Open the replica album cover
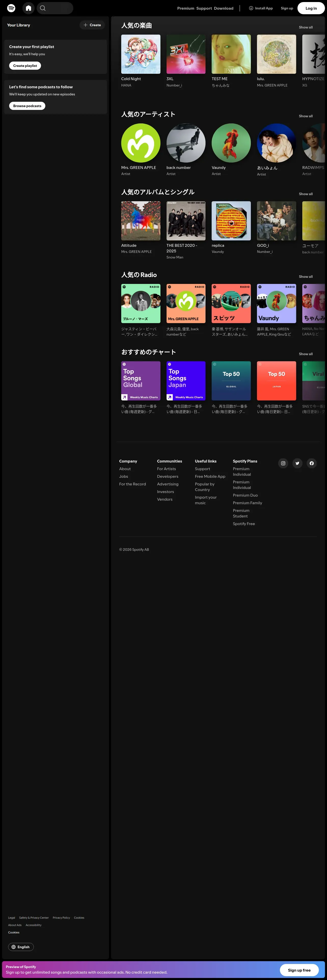 [231, 221]
